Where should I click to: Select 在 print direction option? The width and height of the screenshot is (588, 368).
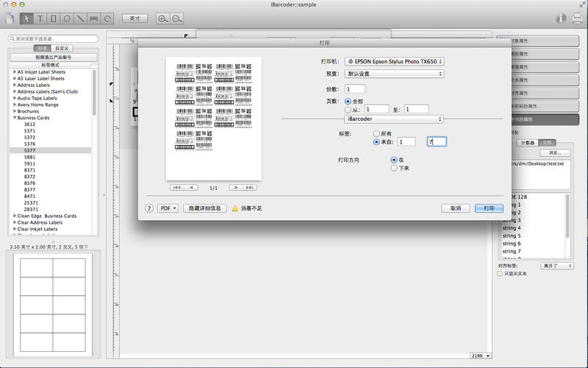394,160
